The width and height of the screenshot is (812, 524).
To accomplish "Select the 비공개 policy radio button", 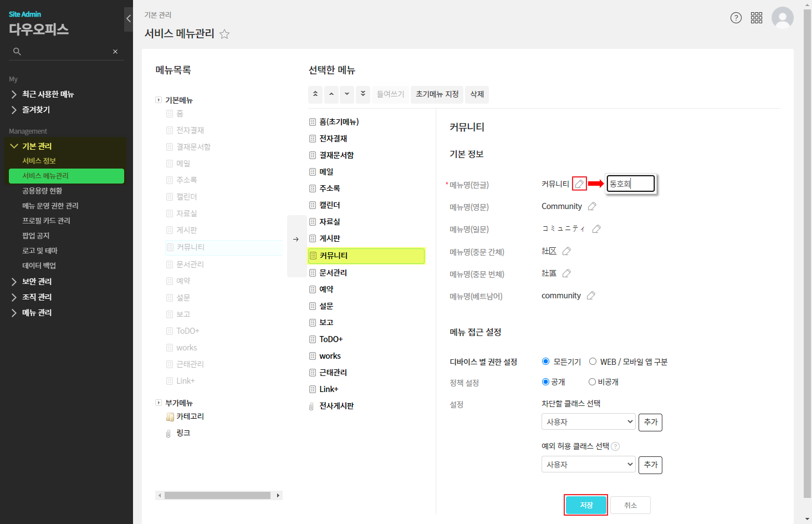I will pos(592,382).
